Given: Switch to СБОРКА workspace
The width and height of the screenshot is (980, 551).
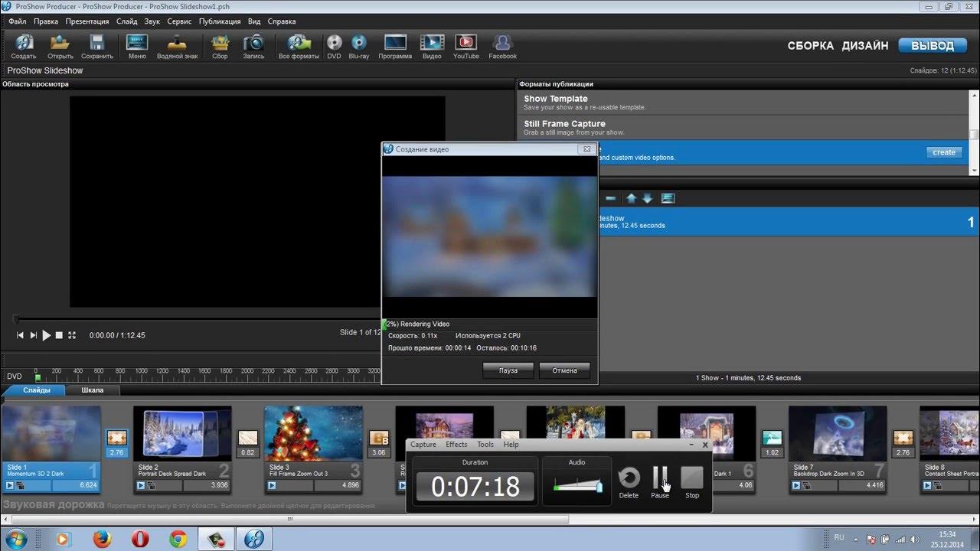Looking at the screenshot, I should tap(810, 46).
